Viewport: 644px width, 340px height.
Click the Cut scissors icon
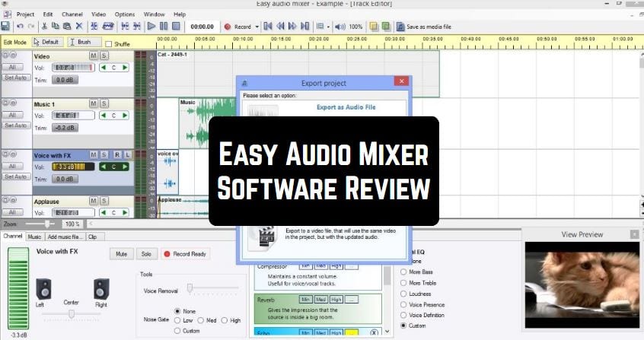point(44,27)
